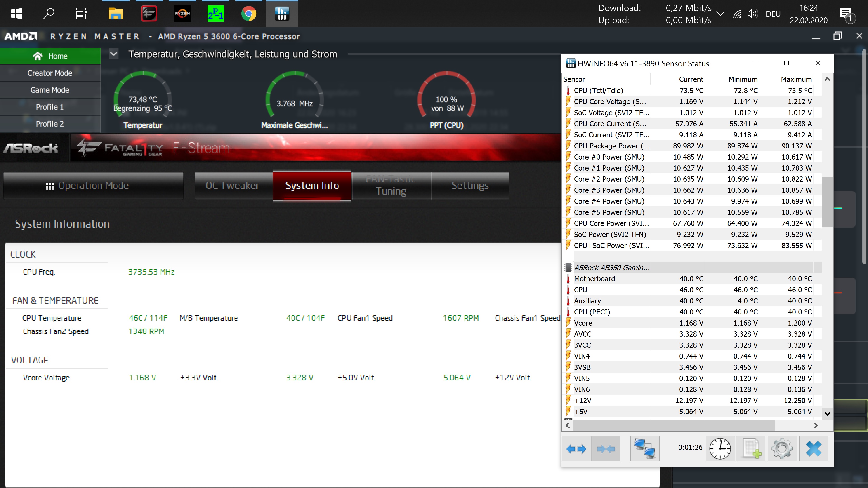This screenshot has width=868, height=488.
Task: Click the Current column header in HWiNFO64
Action: tap(678, 79)
